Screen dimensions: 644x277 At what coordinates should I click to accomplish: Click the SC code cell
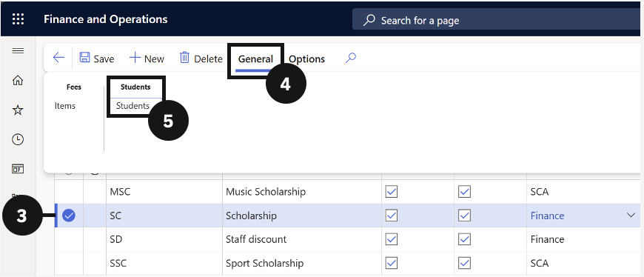pos(164,216)
